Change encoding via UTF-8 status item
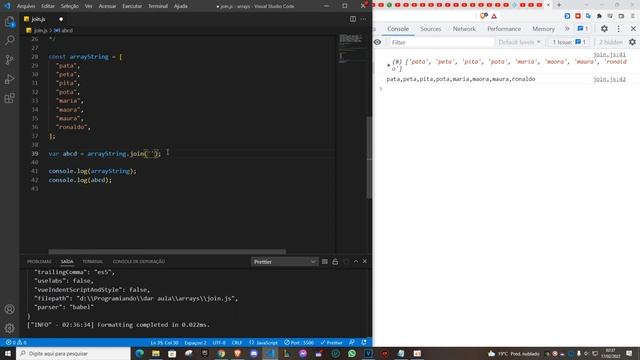 point(219,342)
